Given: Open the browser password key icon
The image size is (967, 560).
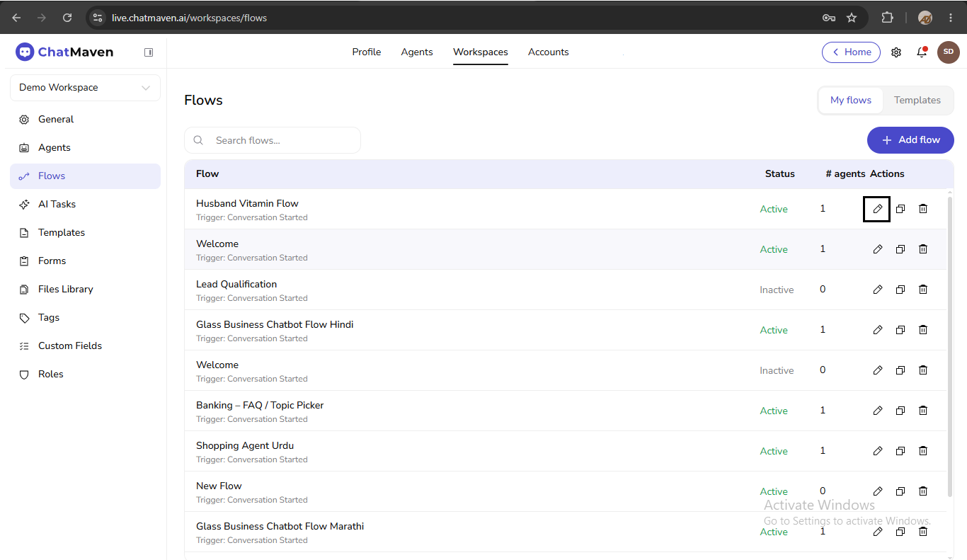Looking at the screenshot, I should pyautogui.click(x=829, y=18).
